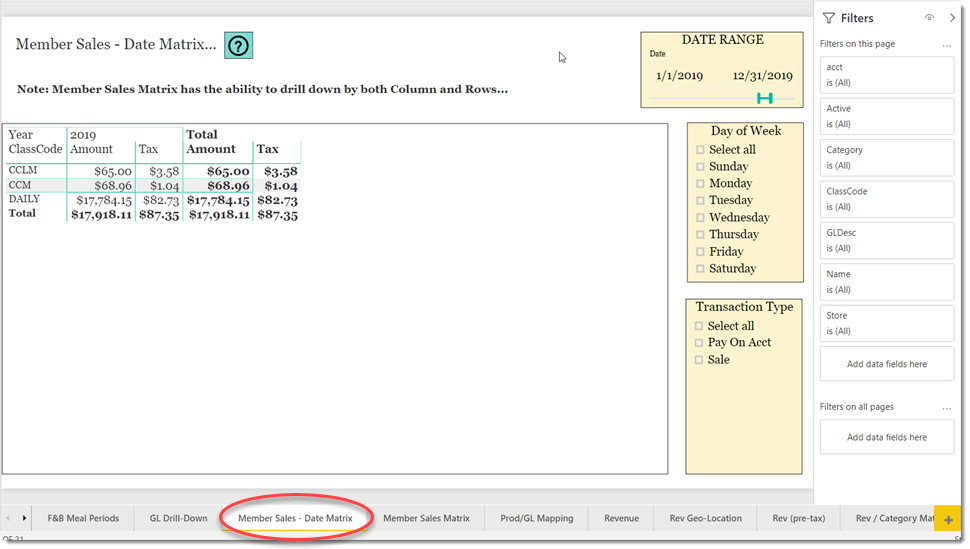Open the Member Sales Matrix tab
970x549 pixels.
pyautogui.click(x=426, y=518)
